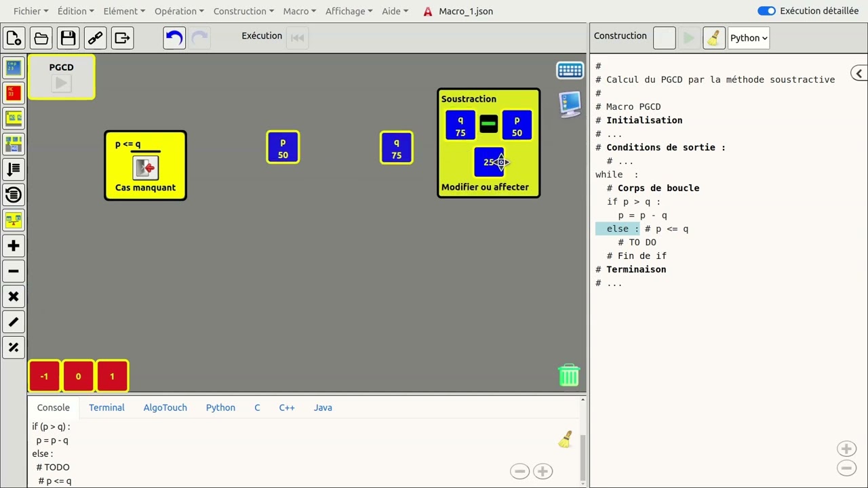Click the greyed redo arrow
This screenshot has height=488, width=868.
click(x=199, y=38)
